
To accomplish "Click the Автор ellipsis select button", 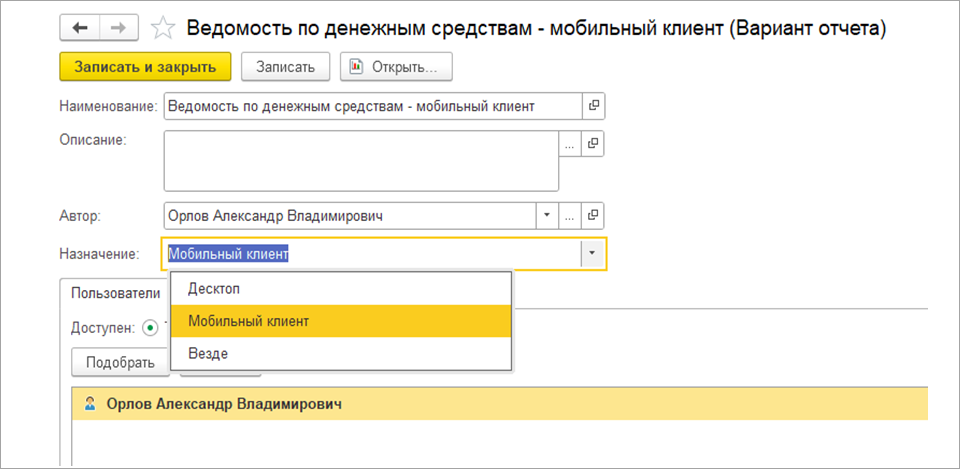I will 570,215.
